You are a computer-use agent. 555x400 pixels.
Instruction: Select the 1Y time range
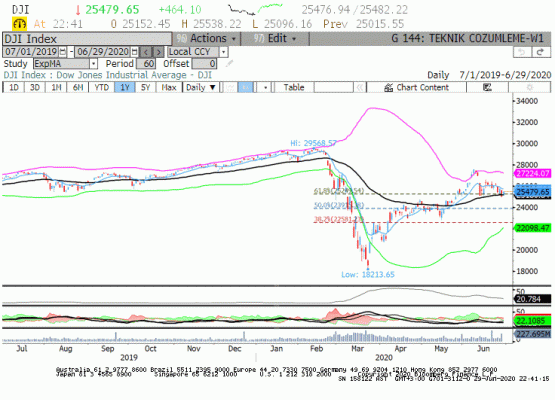(125, 87)
